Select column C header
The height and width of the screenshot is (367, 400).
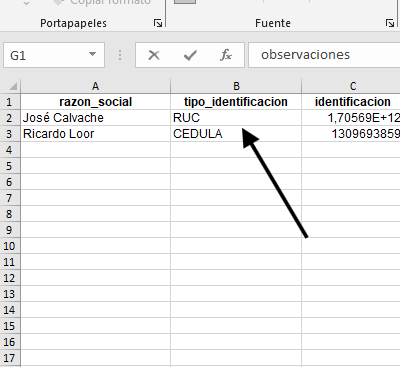point(351,86)
